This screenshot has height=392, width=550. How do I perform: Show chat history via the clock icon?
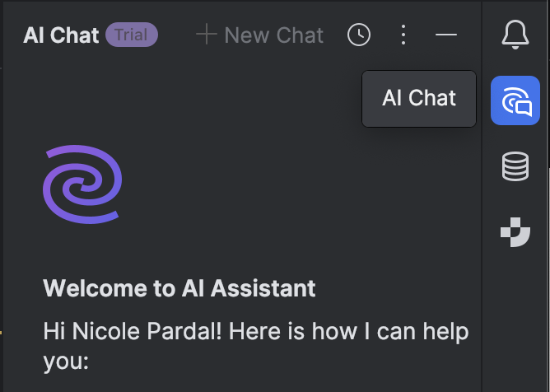tap(359, 35)
